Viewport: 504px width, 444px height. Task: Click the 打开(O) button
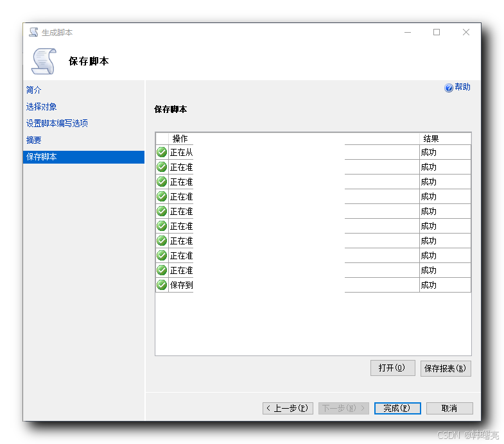392,368
